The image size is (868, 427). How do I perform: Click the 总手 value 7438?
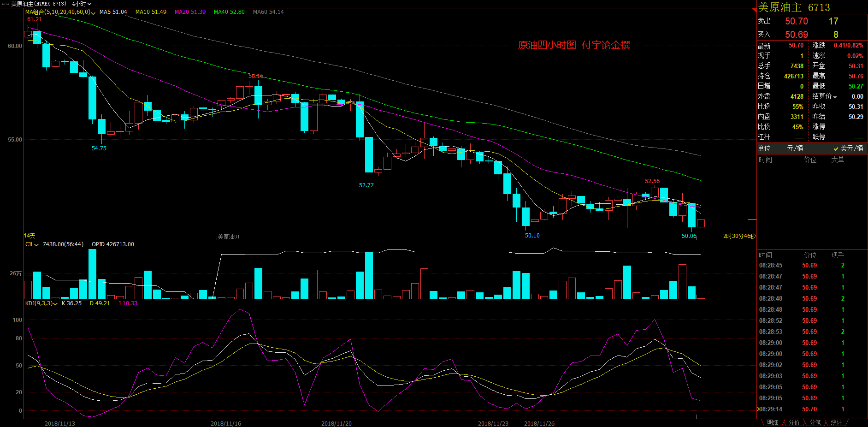797,66
